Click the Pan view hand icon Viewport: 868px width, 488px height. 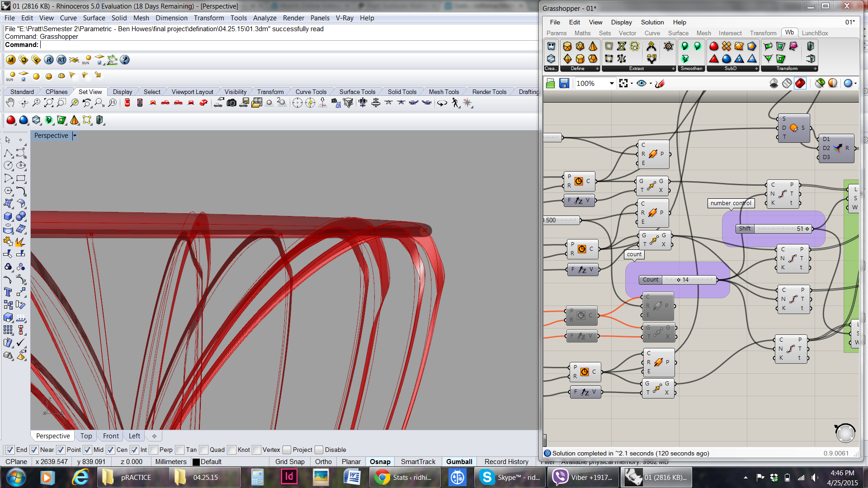(10, 103)
